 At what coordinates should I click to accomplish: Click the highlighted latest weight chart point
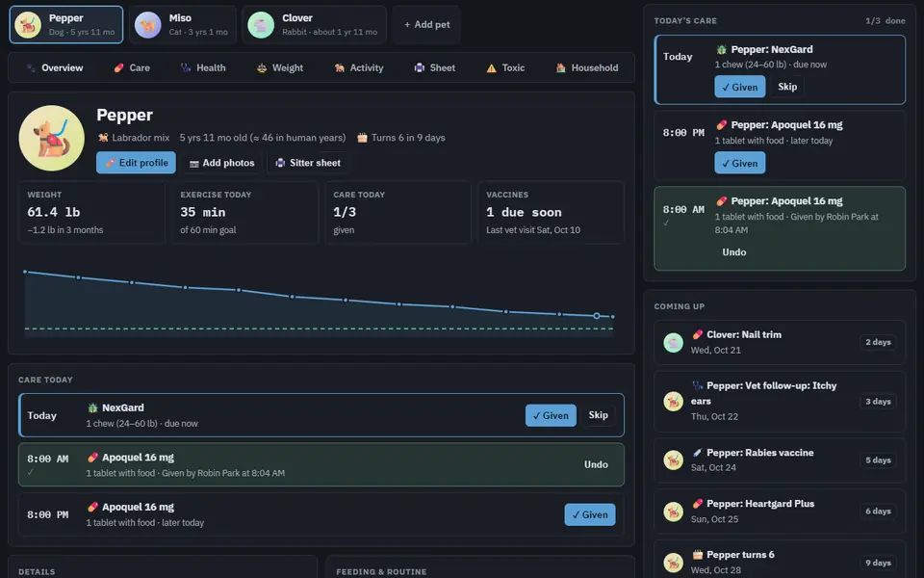[x=597, y=316]
